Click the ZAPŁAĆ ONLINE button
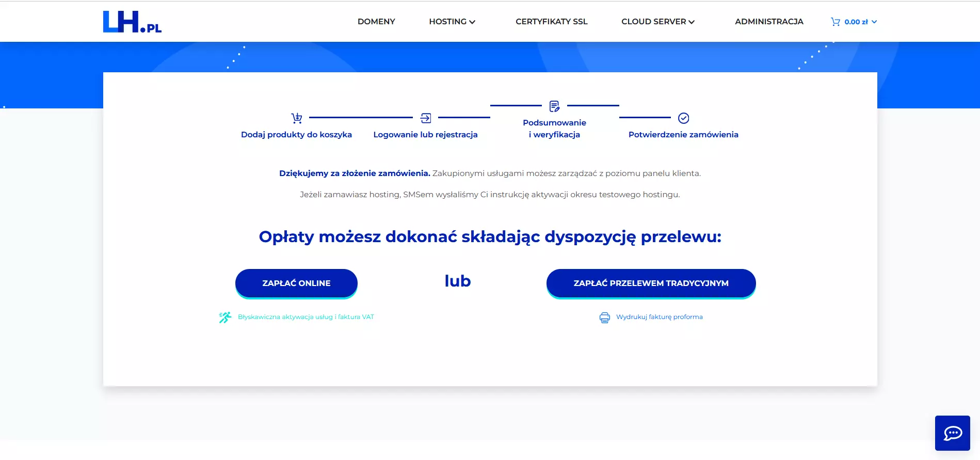Viewport: 980px width, 460px height. [x=296, y=283]
